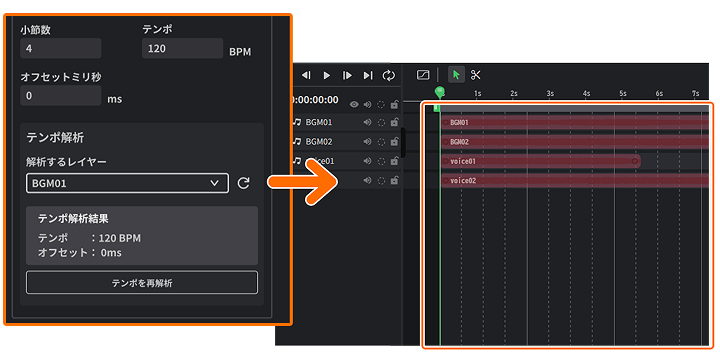Start timeline playback
The image size is (720, 364).
tap(327, 75)
